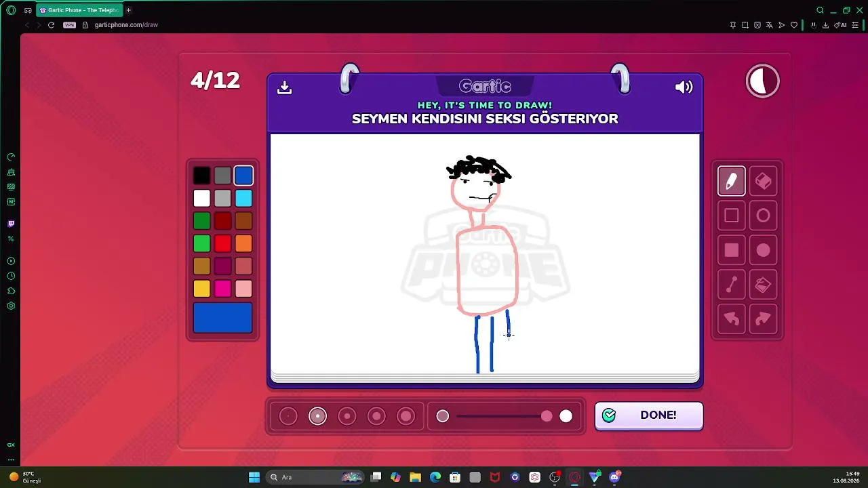This screenshot has width=868, height=488.
Task: Switch to the Gartic Phone browser tab
Action: [79, 10]
